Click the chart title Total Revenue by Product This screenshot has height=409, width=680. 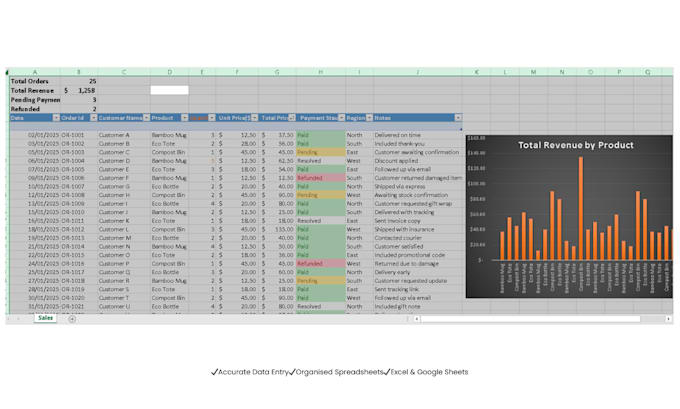pyautogui.click(x=575, y=145)
